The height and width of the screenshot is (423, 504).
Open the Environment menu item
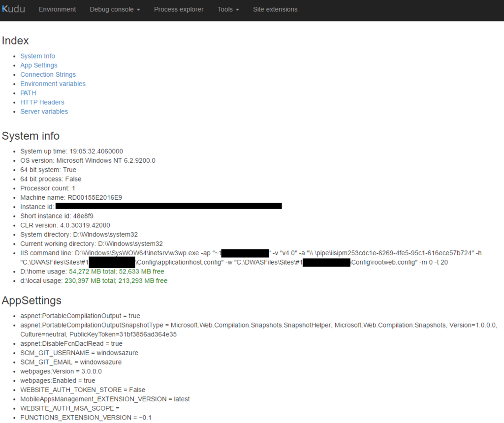(57, 9)
